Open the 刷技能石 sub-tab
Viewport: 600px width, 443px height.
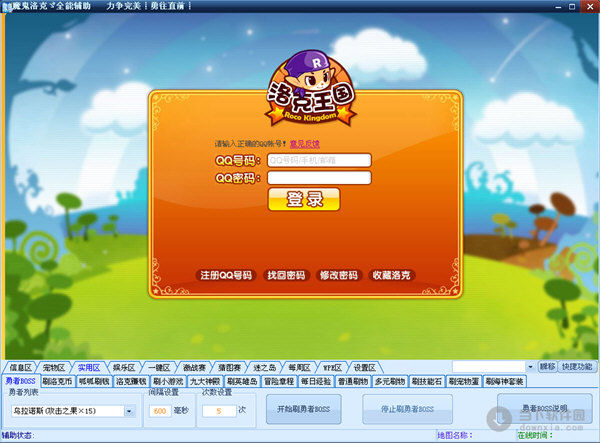(427, 381)
